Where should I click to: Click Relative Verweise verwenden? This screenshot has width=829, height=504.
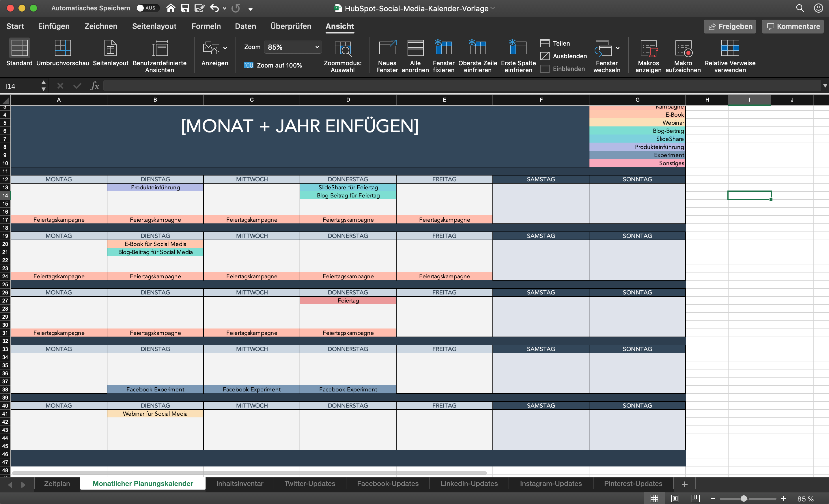click(x=730, y=48)
